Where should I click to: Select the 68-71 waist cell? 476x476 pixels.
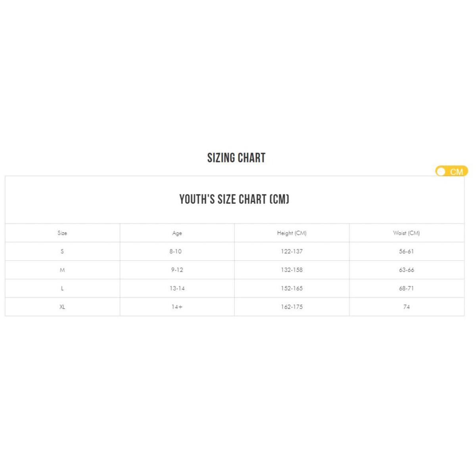click(406, 288)
